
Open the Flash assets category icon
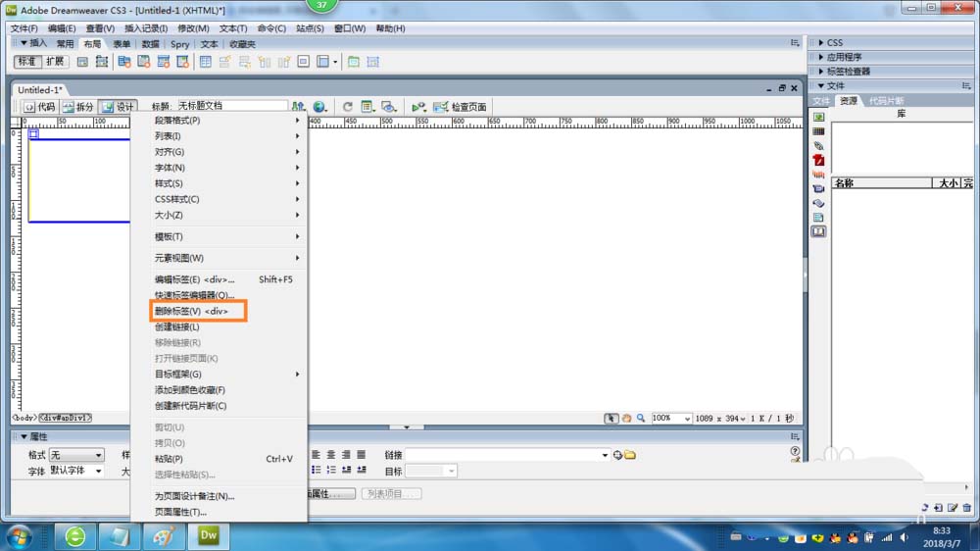coord(818,160)
